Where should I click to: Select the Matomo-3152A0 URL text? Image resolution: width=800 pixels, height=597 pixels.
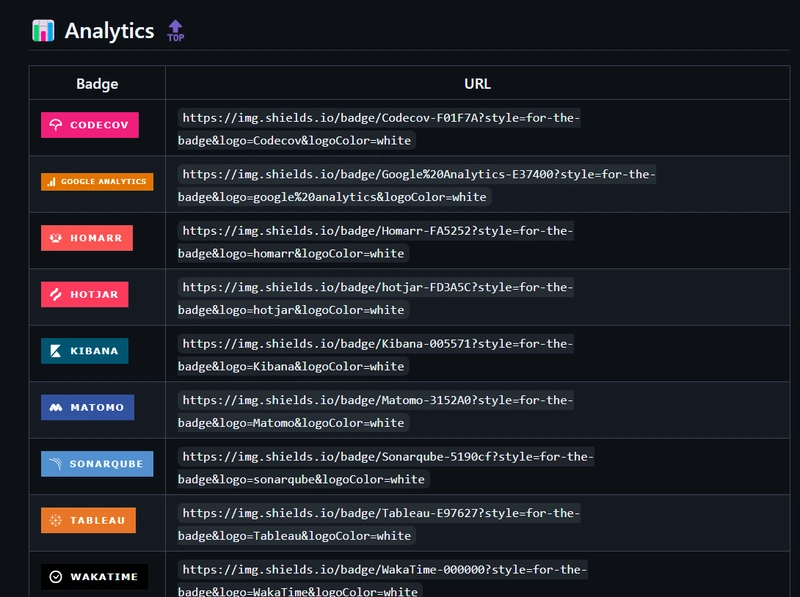coord(376,412)
